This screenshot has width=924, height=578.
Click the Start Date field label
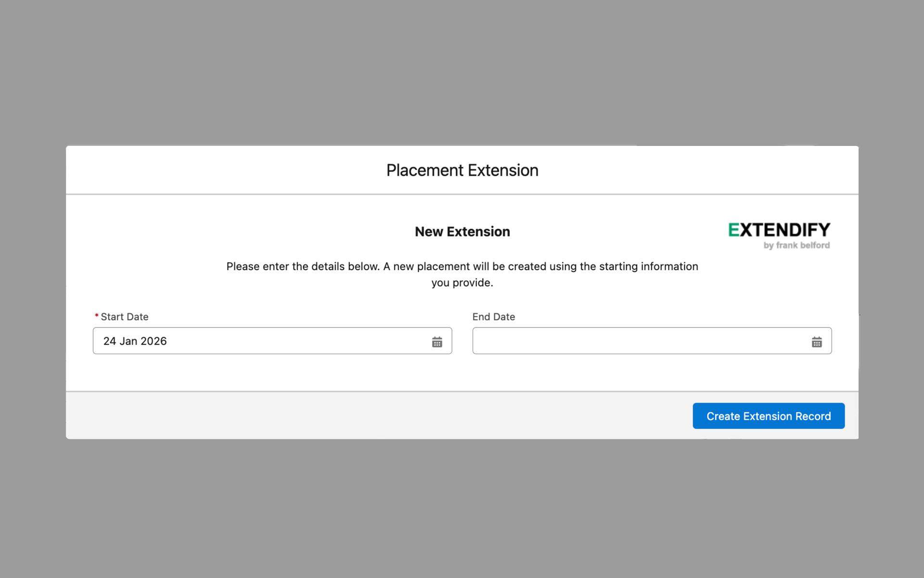point(124,317)
